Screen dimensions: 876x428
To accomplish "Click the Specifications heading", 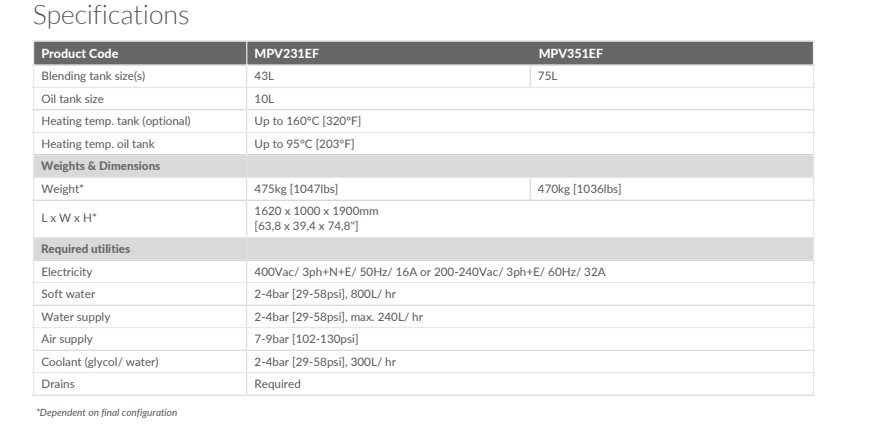I will point(111,16).
